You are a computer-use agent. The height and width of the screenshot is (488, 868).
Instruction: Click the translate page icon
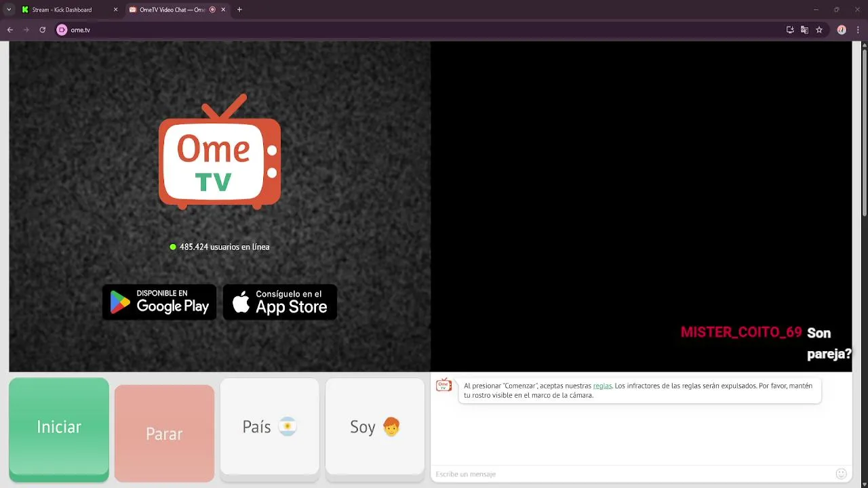(804, 30)
